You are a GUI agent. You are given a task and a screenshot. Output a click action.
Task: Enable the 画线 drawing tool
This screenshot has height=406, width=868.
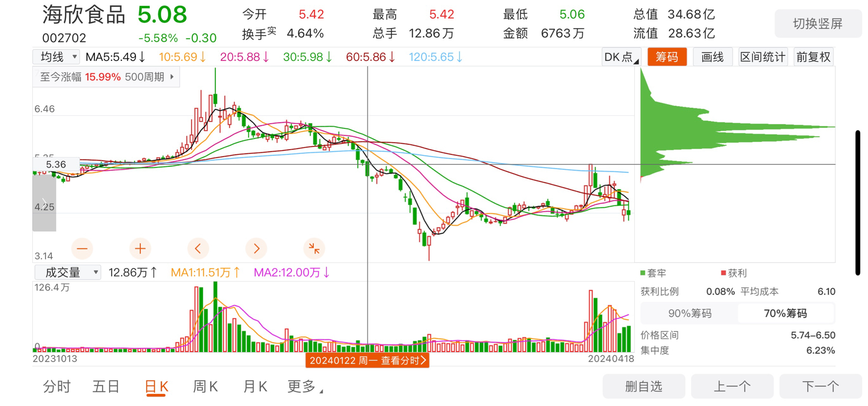coord(712,57)
